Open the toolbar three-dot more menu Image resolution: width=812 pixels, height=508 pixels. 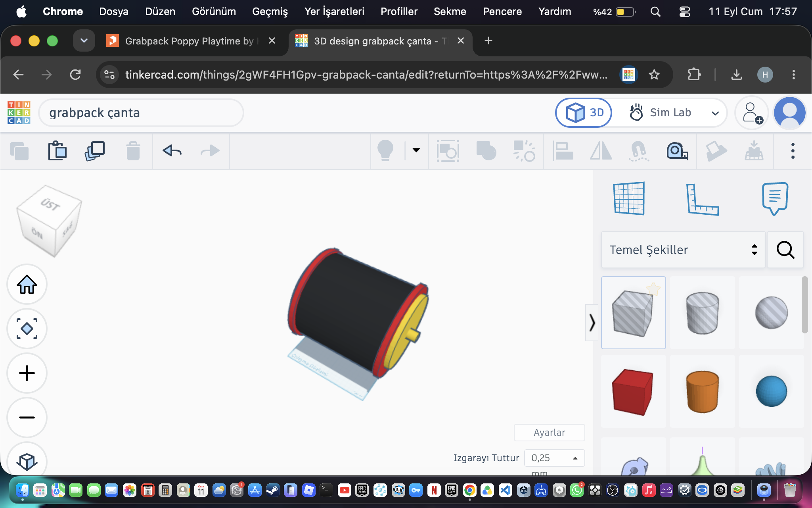tap(793, 151)
